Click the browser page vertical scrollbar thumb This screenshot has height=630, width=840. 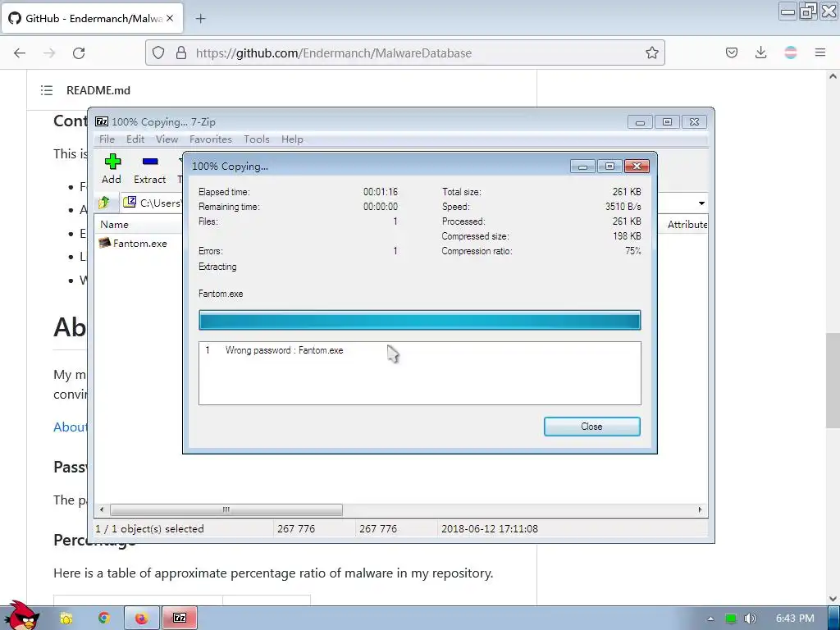(x=833, y=381)
